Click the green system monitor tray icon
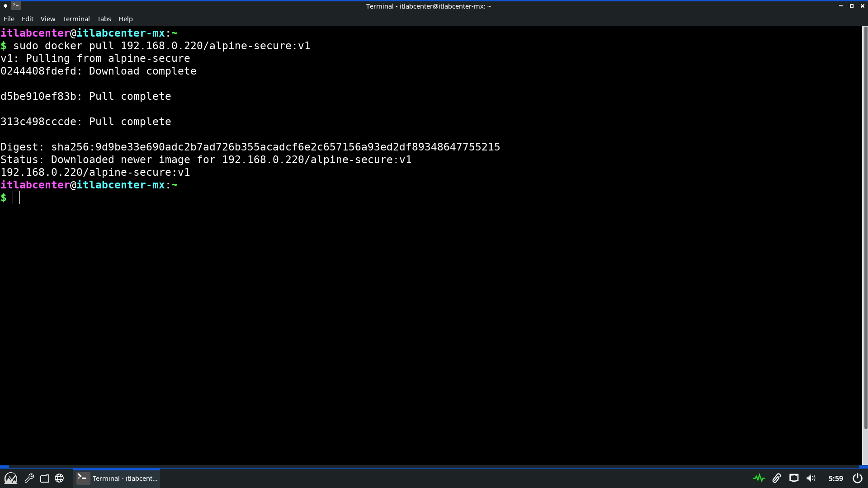This screenshot has height=488, width=868. [759, 478]
